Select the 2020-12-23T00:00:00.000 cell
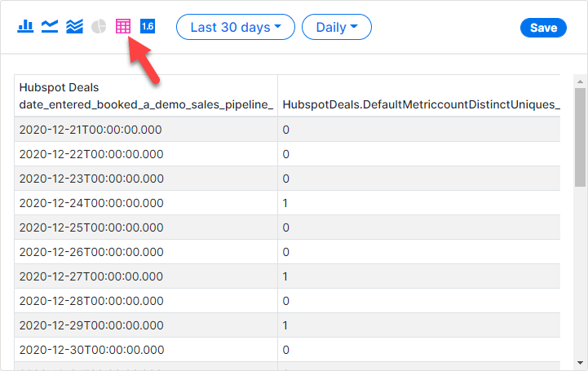Screen dimensions: 588x371 point(146,179)
